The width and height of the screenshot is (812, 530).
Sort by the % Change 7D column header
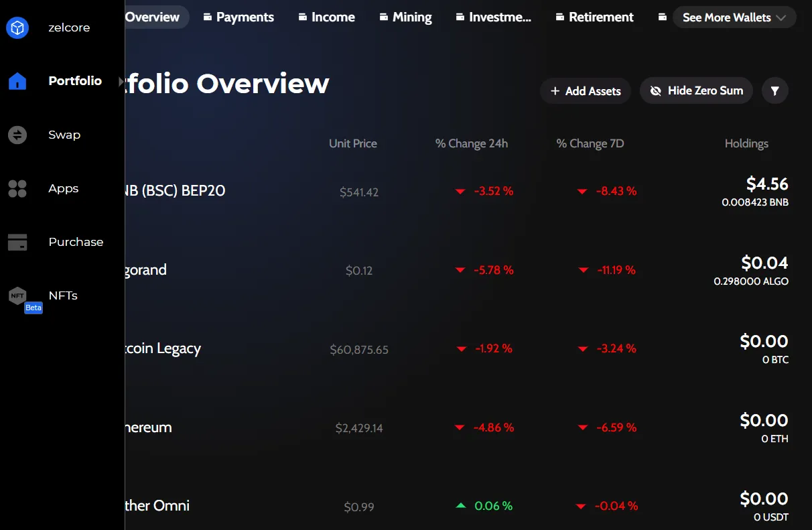coord(590,143)
